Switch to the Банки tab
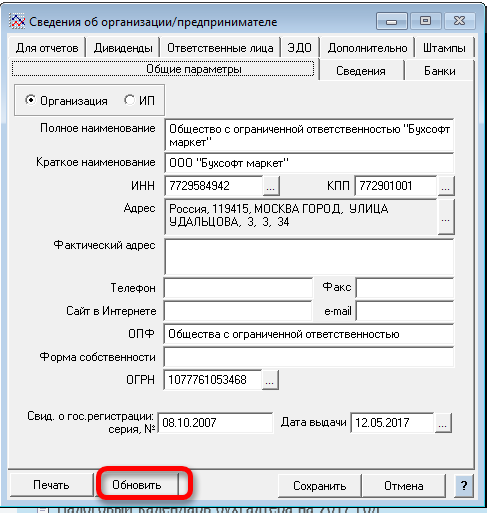The image size is (487, 513). pos(439,71)
